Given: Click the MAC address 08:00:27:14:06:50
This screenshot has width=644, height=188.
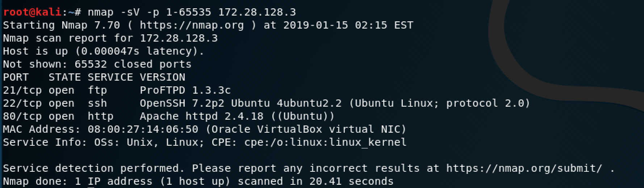Looking at the screenshot, I should click(x=143, y=129).
